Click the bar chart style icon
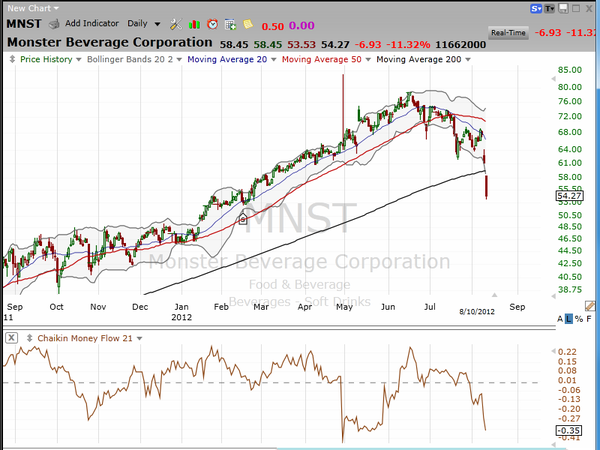The width and height of the screenshot is (600, 450). point(194,22)
